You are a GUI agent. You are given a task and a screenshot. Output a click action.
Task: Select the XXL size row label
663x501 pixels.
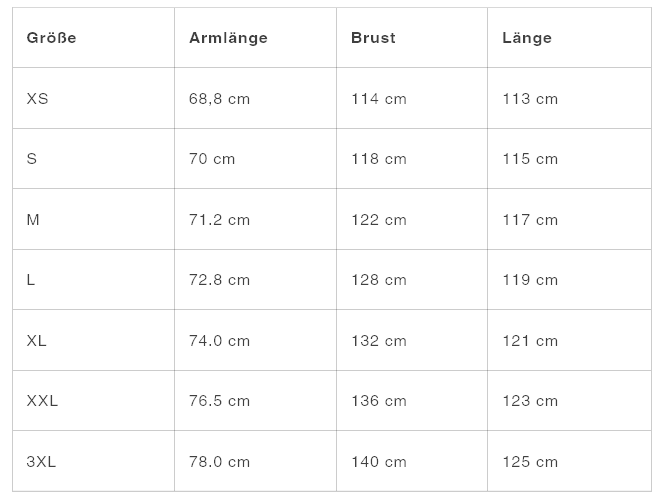[43, 401]
